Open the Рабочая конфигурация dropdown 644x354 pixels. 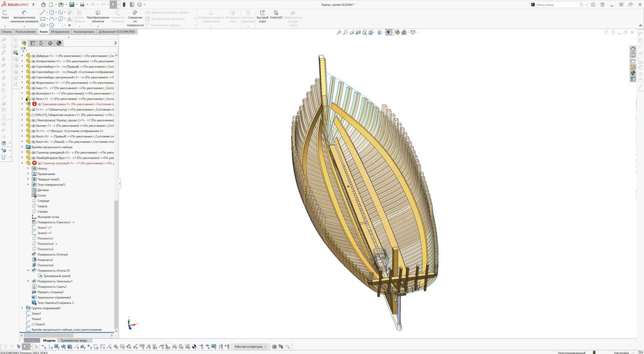tap(250, 346)
